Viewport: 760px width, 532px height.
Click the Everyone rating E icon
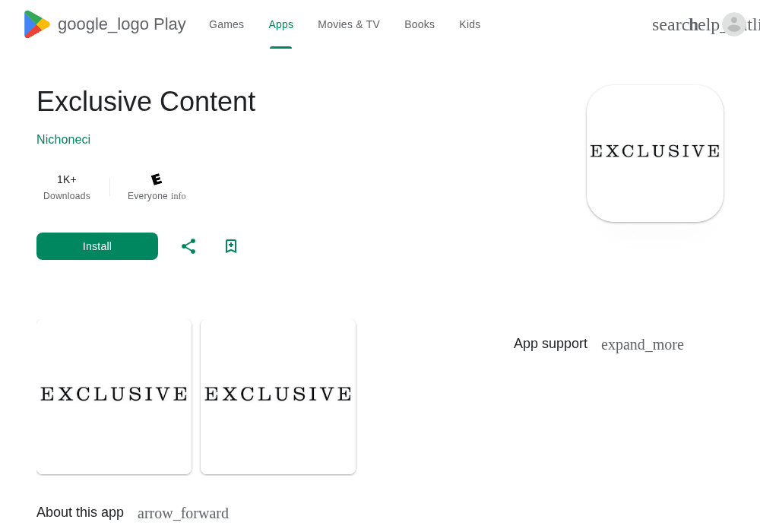(157, 179)
